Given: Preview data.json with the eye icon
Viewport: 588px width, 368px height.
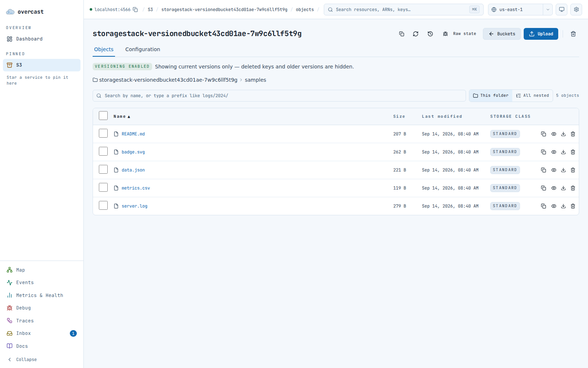Looking at the screenshot, I should [554, 170].
